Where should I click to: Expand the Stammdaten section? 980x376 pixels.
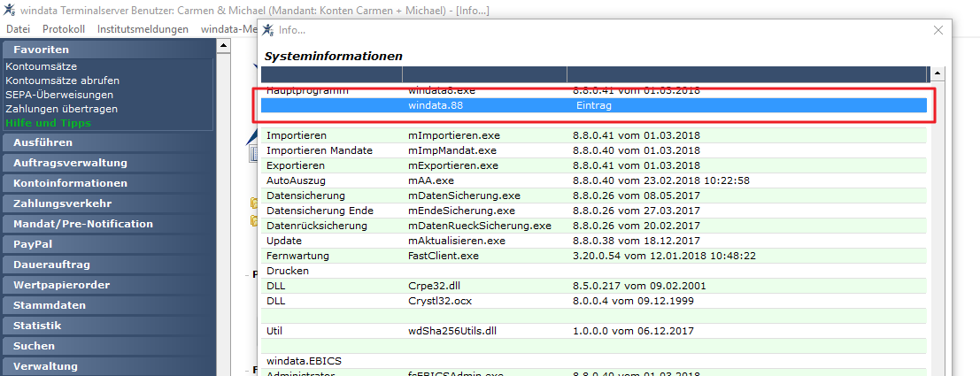tap(107, 305)
